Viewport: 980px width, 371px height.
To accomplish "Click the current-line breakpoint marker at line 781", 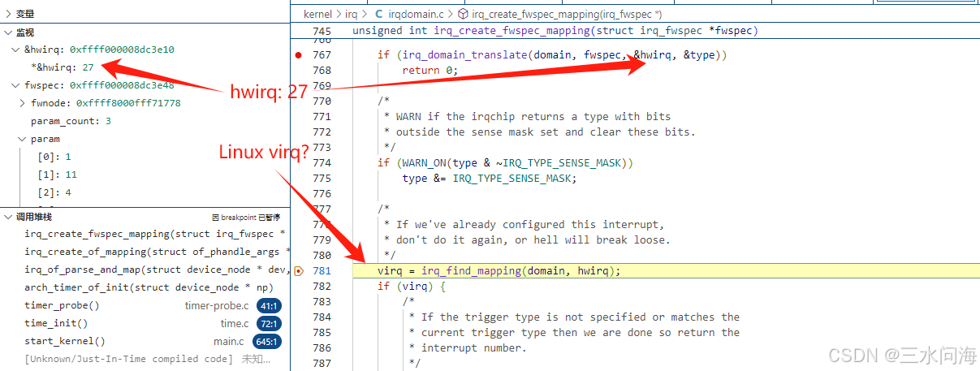I will pyautogui.click(x=298, y=271).
